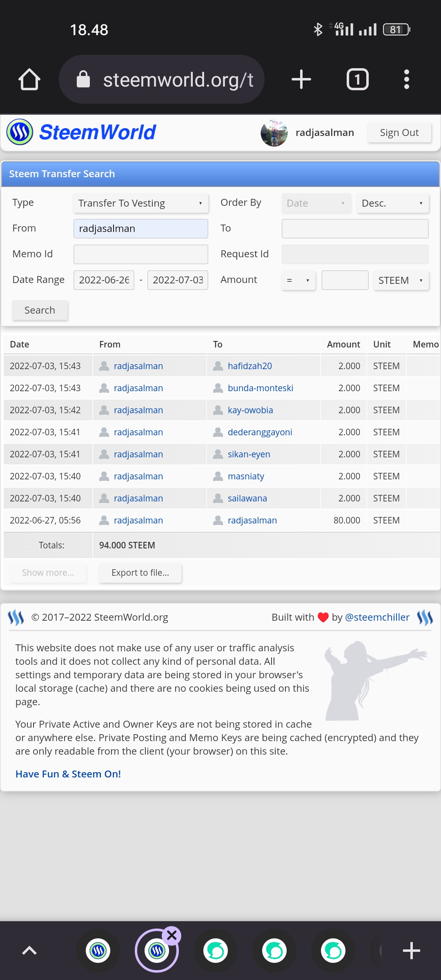
Task: Tap the browser home icon
Action: [x=29, y=79]
